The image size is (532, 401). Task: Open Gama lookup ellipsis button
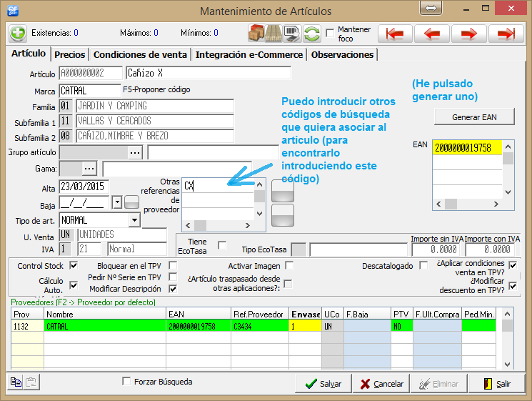click(x=89, y=169)
